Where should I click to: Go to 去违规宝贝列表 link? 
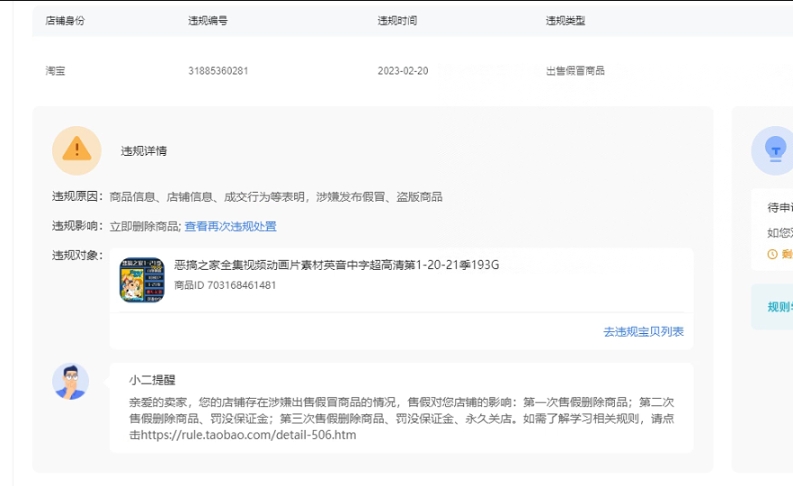pyautogui.click(x=643, y=331)
